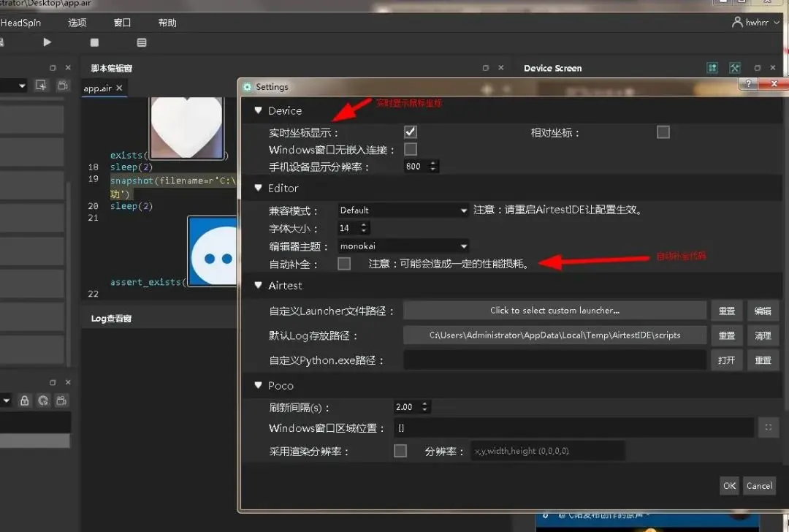This screenshot has height=532, width=789.
Task: Click the heart image thumbnail in script
Action: (187, 129)
